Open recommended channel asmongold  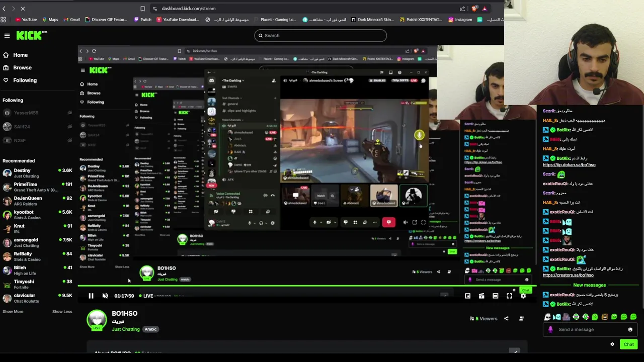point(38,242)
